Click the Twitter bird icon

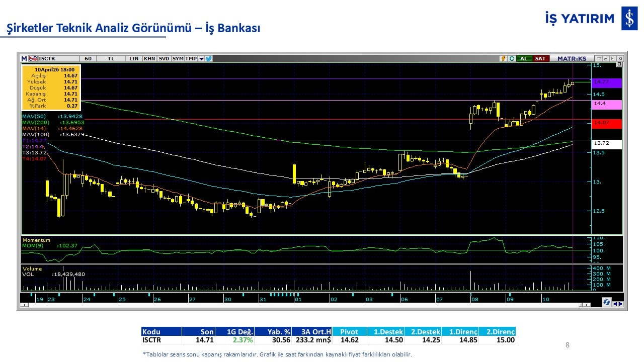(209, 58)
